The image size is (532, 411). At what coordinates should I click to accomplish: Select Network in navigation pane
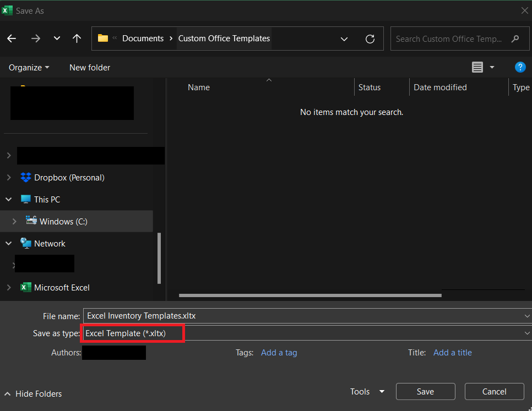50,244
